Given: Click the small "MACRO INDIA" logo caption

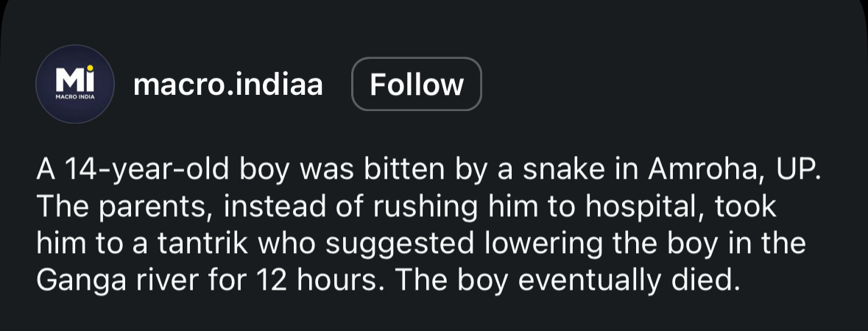Looking at the screenshot, I should coord(74,98).
